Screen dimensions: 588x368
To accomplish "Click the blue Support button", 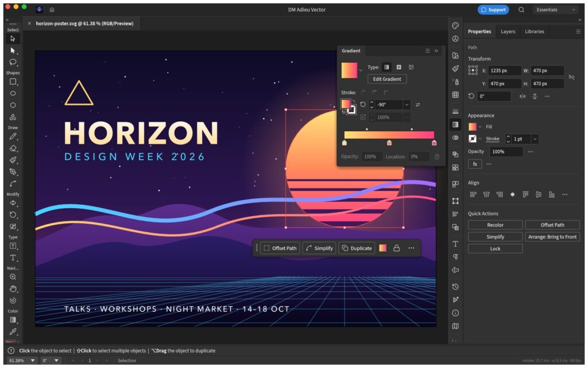I will (493, 10).
